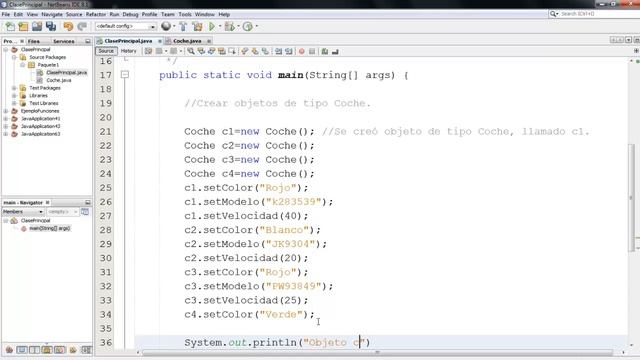640x360 pixels.
Task: Open the Tools menu
Action: (184, 14)
